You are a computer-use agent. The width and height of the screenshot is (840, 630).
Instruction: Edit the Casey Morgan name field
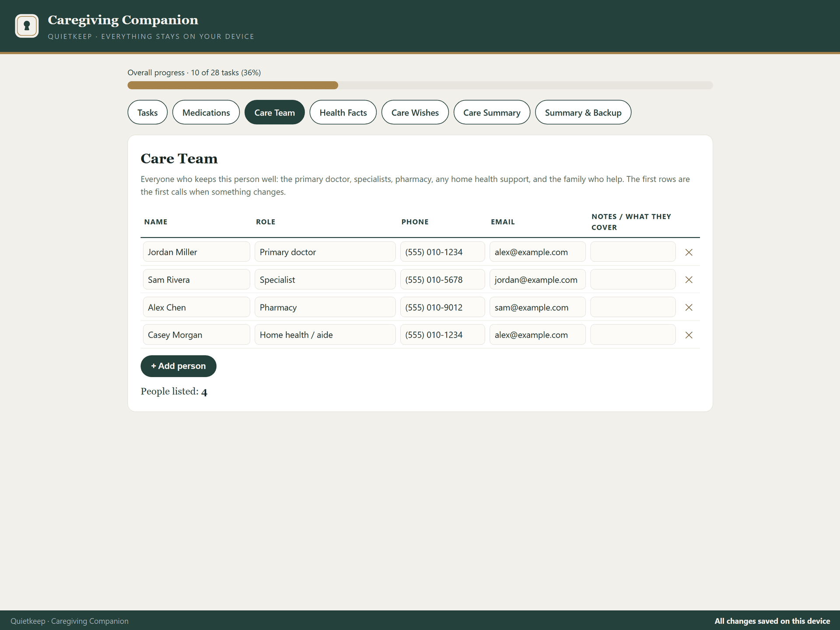196,335
